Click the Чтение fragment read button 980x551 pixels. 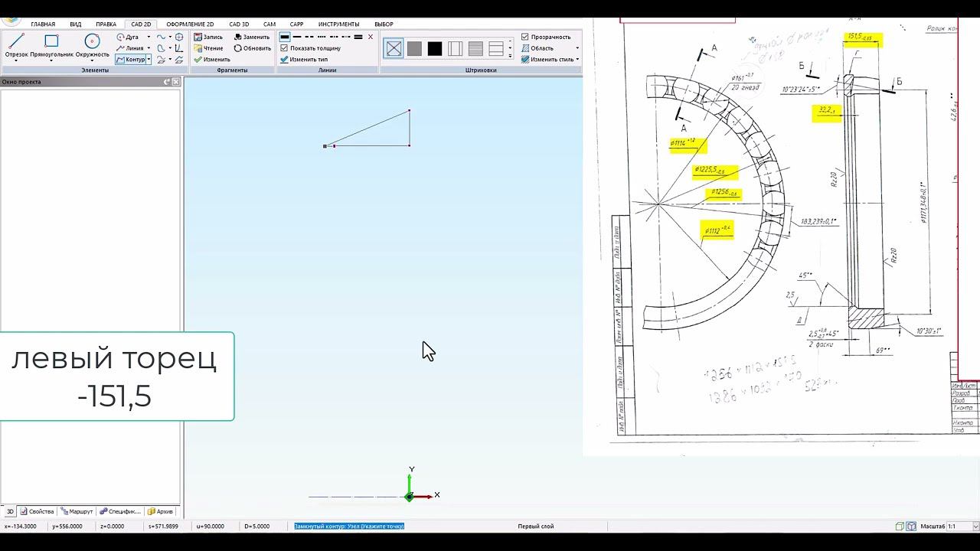pos(208,48)
